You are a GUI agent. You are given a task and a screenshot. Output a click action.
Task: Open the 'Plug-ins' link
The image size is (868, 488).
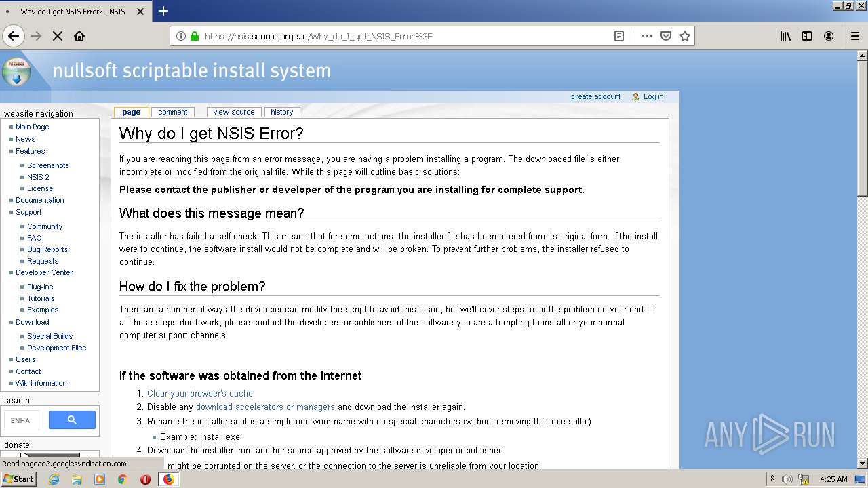(40, 287)
